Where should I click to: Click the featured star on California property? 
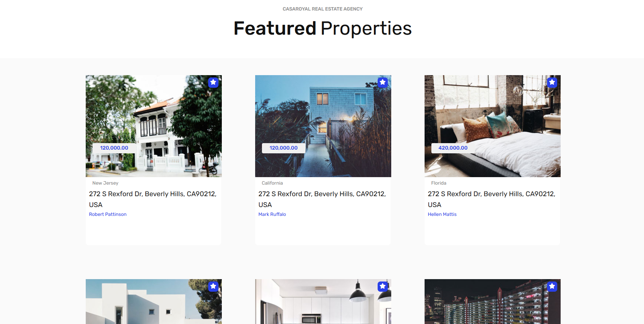(x=383, y=82)
